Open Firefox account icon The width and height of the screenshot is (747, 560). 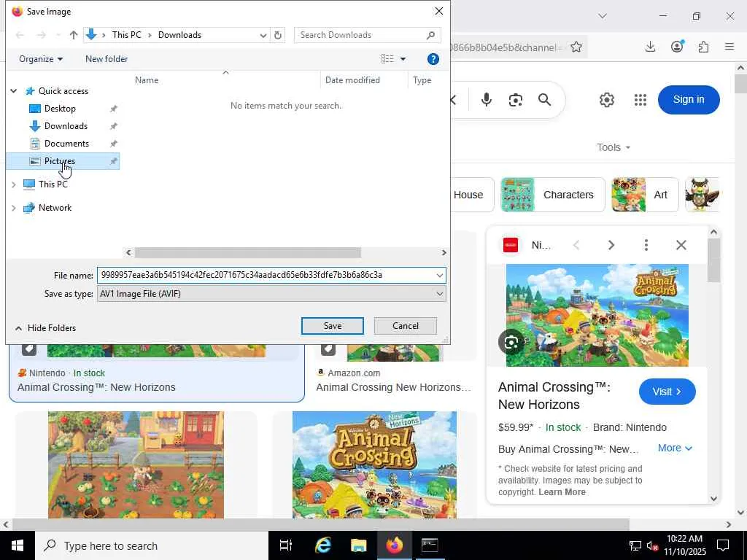point(677,47)
